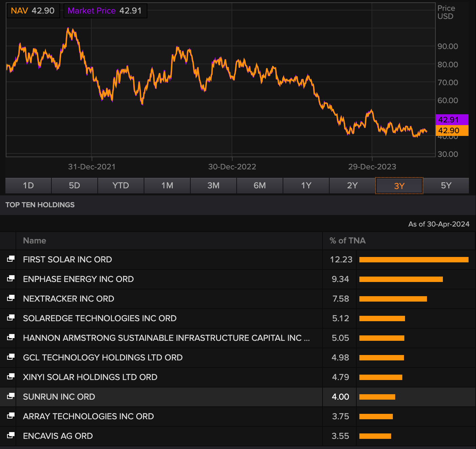The width and height of the screenshot is (476, 449).
Task: Open ENPHASE ENERGY INC ORD holding
Action: tap(78, 279)
